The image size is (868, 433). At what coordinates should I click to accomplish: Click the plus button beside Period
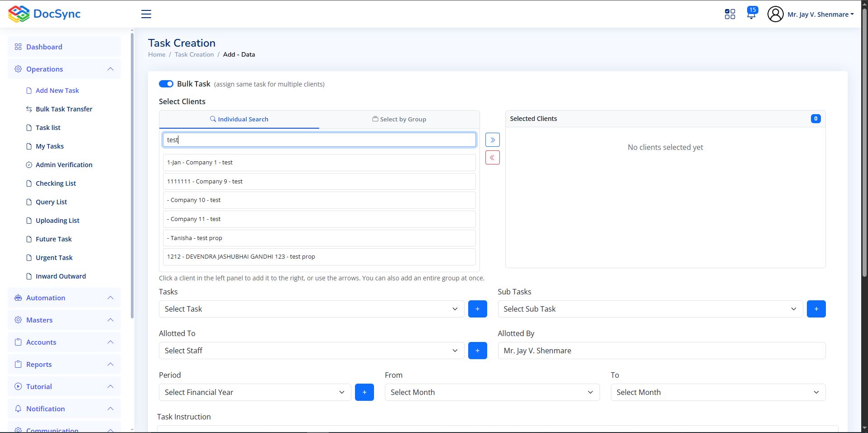(364, 392)
